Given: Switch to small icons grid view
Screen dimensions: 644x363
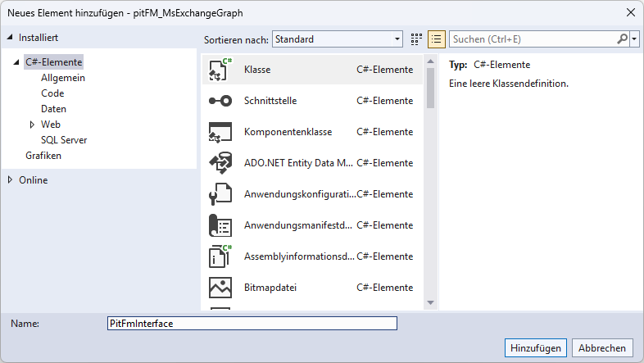Looking at the screenshot, I should click(x=416, y=39).
